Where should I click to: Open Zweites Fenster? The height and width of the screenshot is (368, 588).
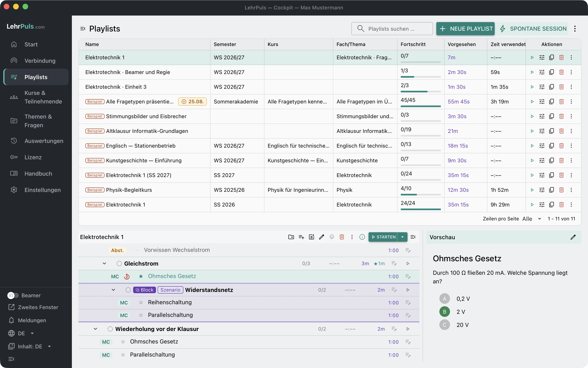(x=33, y=307)
